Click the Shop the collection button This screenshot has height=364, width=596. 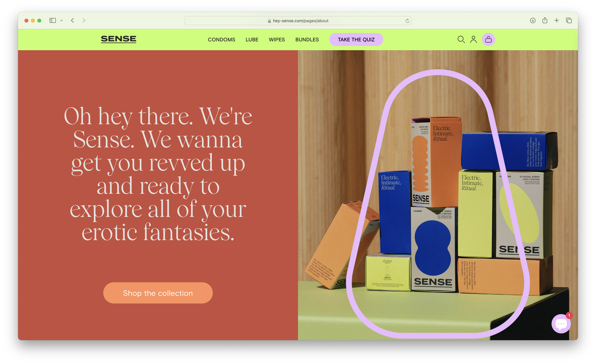coord(158,293)
